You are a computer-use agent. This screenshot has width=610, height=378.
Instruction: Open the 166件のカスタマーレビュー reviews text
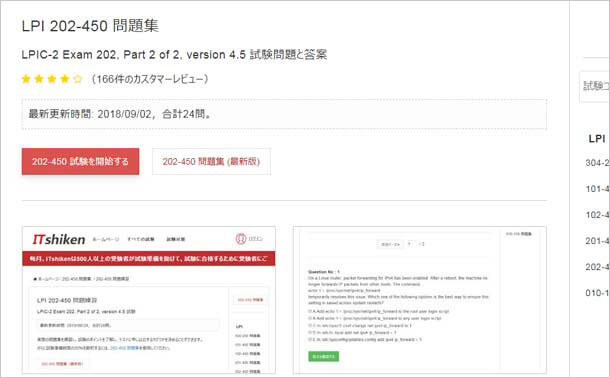click(x=150, y=79)
